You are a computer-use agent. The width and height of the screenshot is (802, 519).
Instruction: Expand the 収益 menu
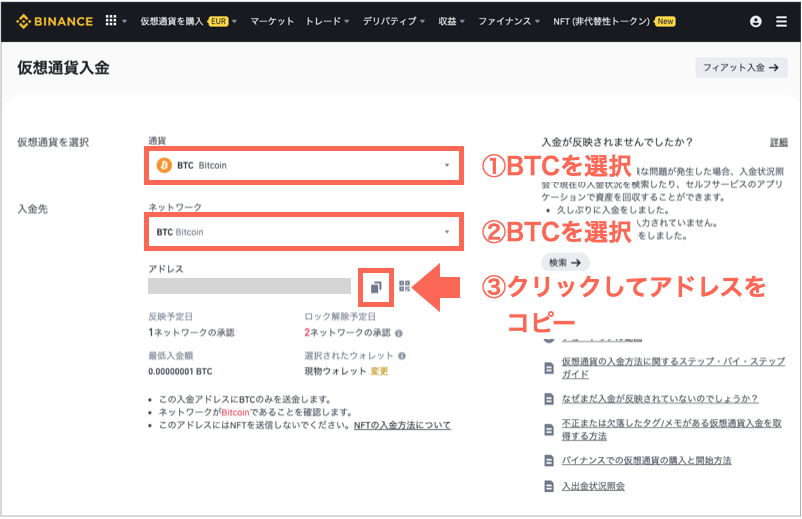pos(452,21)
